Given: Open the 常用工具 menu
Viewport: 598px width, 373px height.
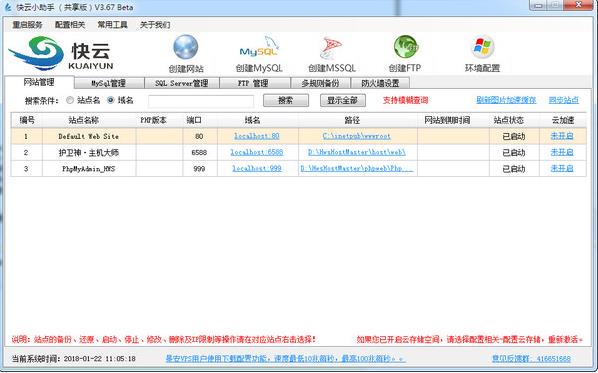Looking at the screenshot, I should pos(113,25).
